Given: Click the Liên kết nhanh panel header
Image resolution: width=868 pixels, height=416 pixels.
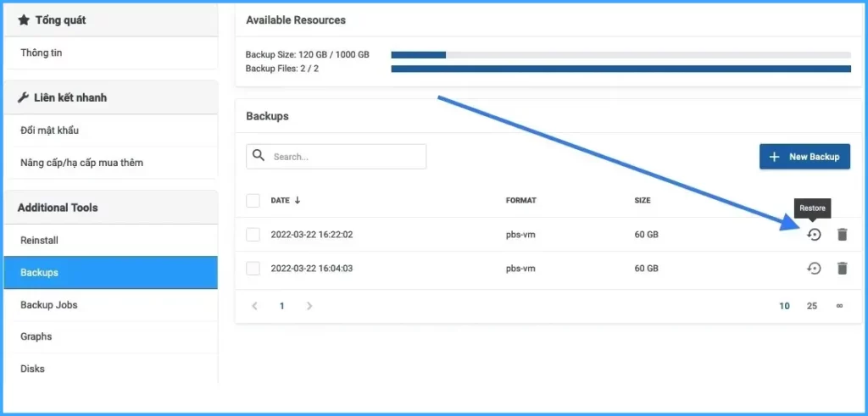Looking at the screenshot, I should (x=111, y=98).
